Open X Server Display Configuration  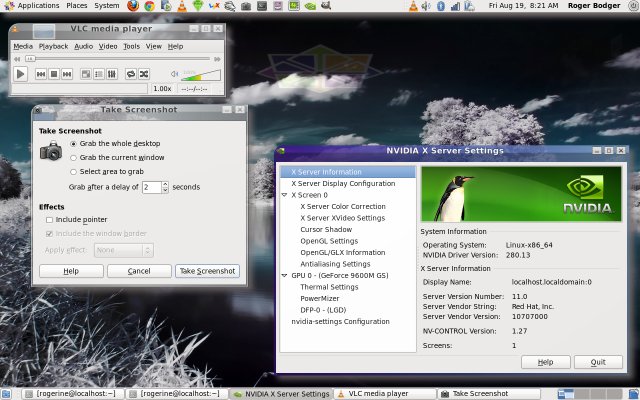pos(343,184)
